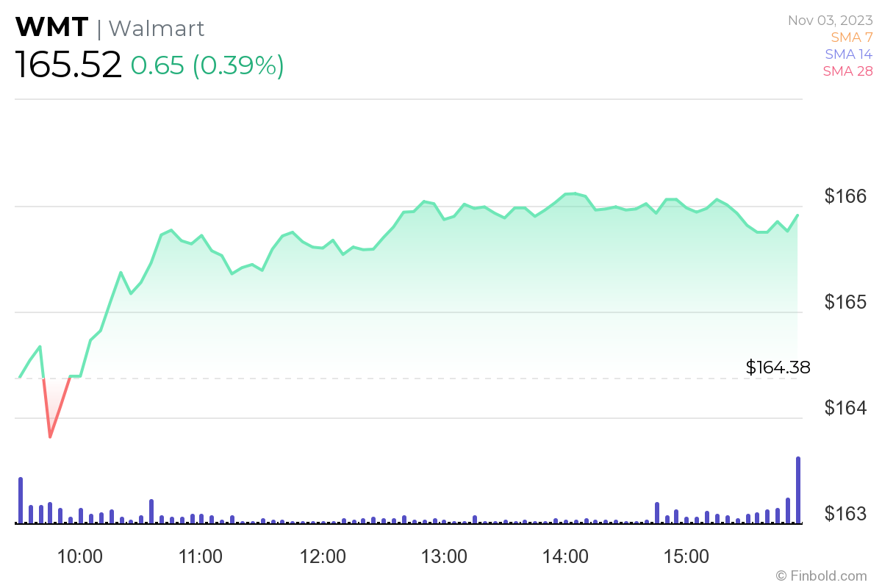Image resolution: width=882 pixels, height=588 pixels.
Task: Click the $166 price axis label
Action: tap(845, 196)
